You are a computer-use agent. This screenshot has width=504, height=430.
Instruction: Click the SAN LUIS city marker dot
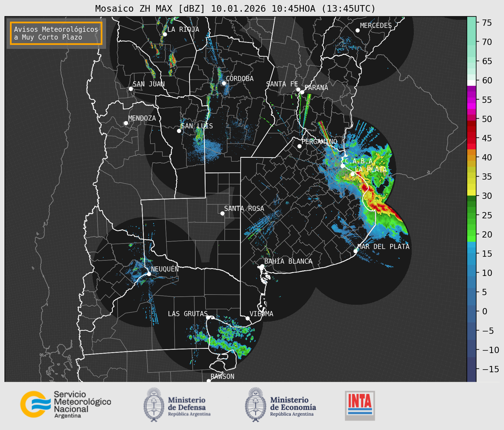(x=179, y=131)
